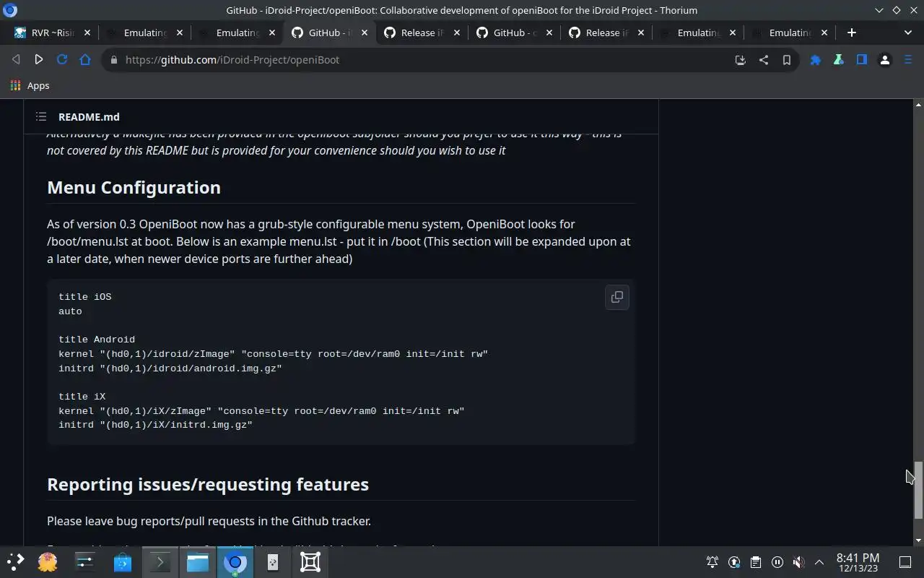Bookmark this page with the bookmark icon
Image resolution: width=924 pixels, height=578 pixels.
[x=787, y=60]
